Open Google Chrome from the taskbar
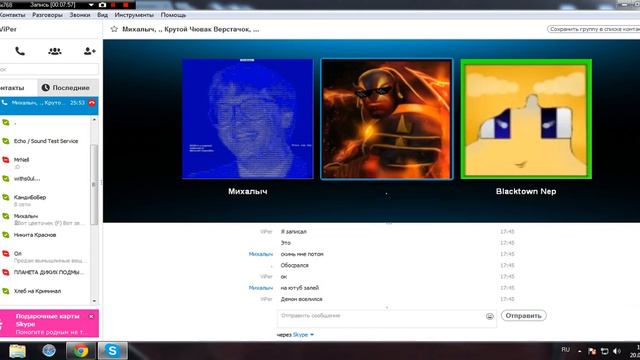The width and height of the screenshot is (640, 360). 81,351
